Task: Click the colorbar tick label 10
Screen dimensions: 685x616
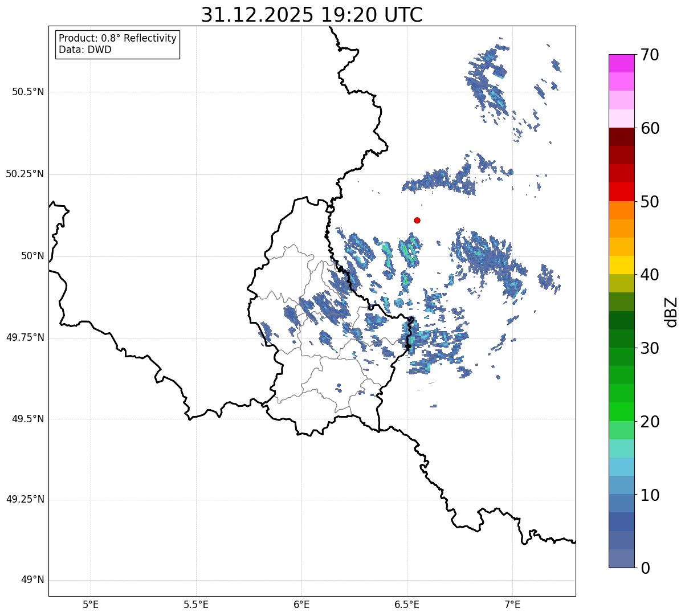Action: [x=650, y=495]
